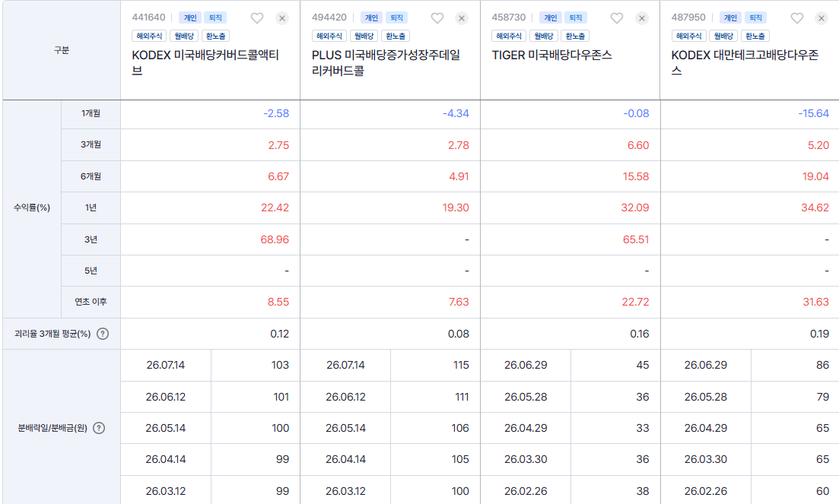Open KODEX 대만테크고배당다우존스 ETF title
Screen dimensions: 839x504
[x=745, y=62]
